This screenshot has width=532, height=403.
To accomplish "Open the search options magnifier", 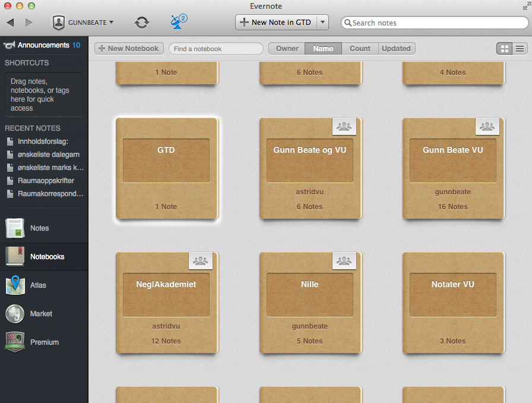I will (347, 23).
